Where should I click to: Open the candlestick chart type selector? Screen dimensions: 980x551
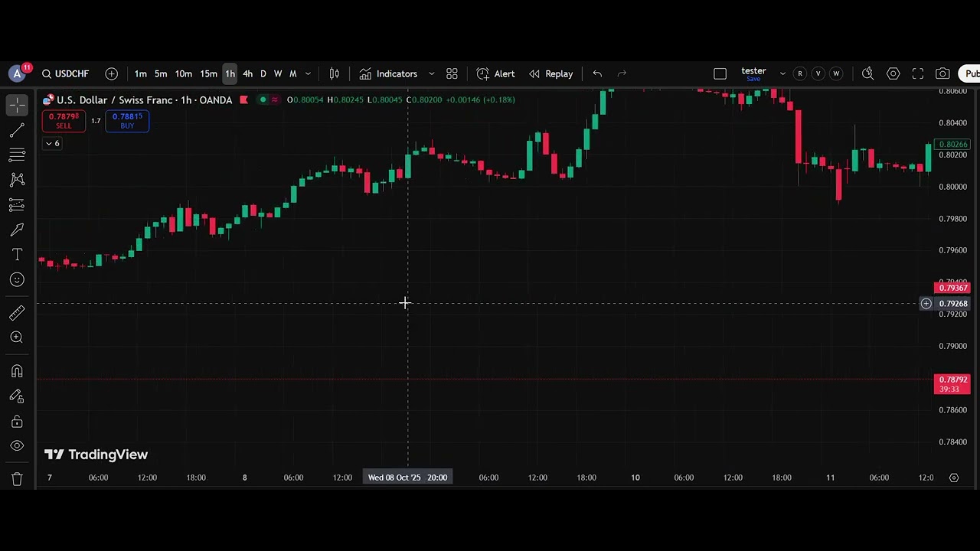click(x=335, y=73)
